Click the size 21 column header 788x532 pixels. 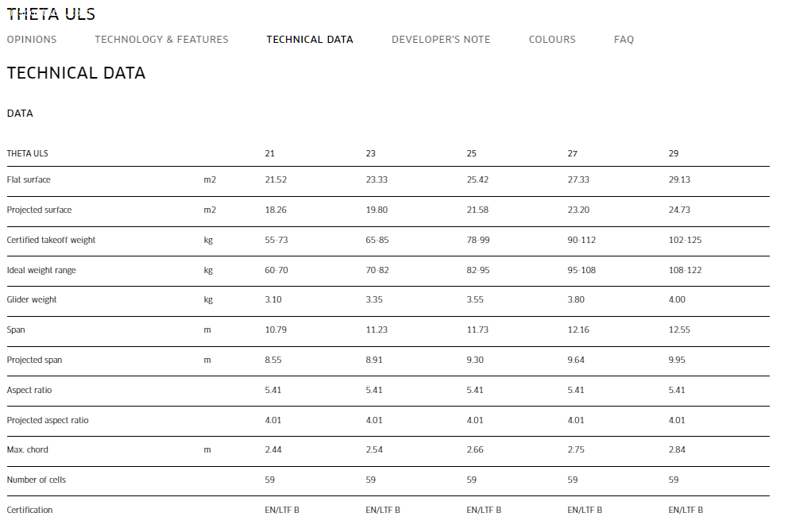270,153
